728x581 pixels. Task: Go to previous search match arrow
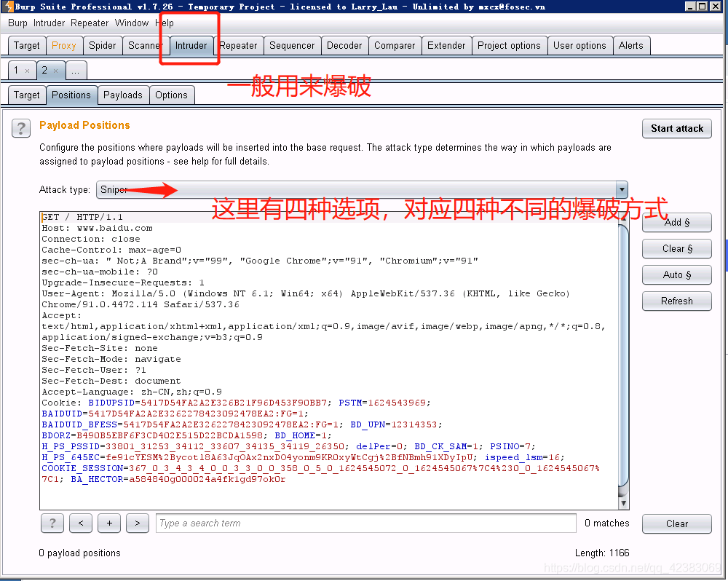coord(81,523)
